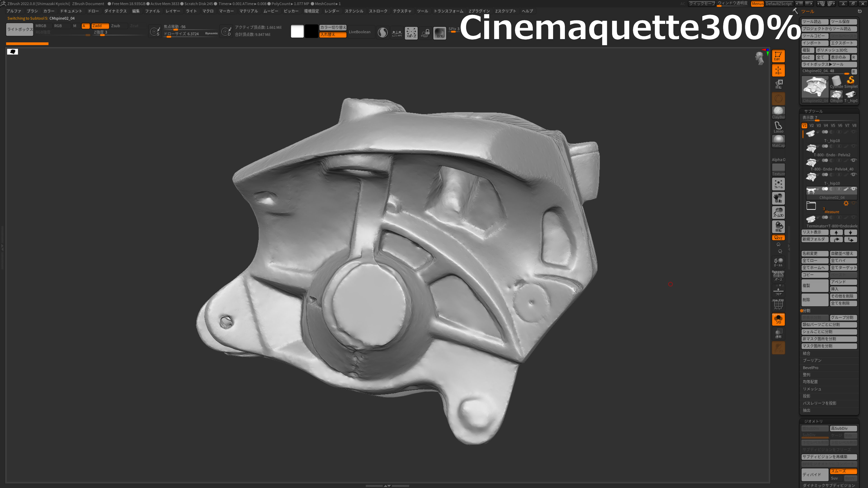The image size is (868, 488).
Task: Click the ライトボックス button
Action: (x=20, y=29)
